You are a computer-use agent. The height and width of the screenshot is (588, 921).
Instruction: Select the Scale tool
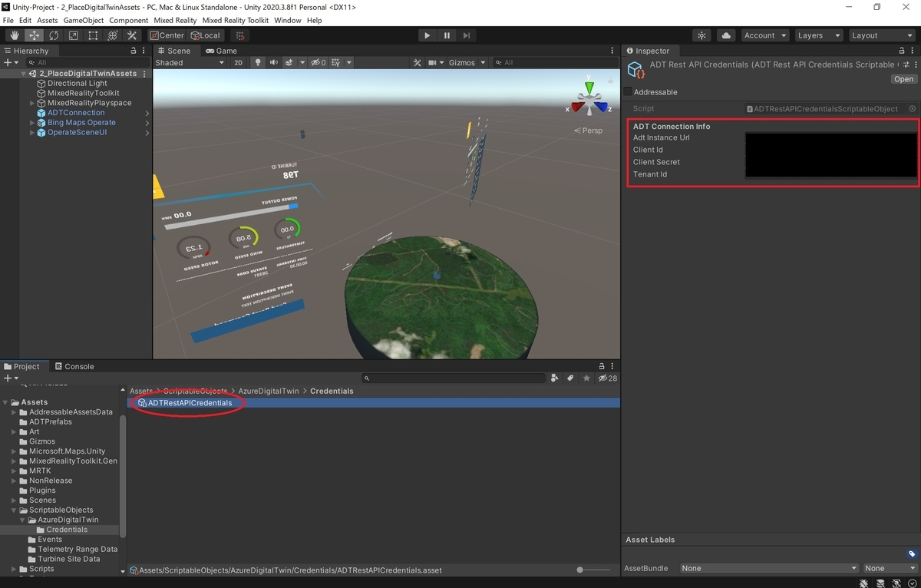[73, 35]
